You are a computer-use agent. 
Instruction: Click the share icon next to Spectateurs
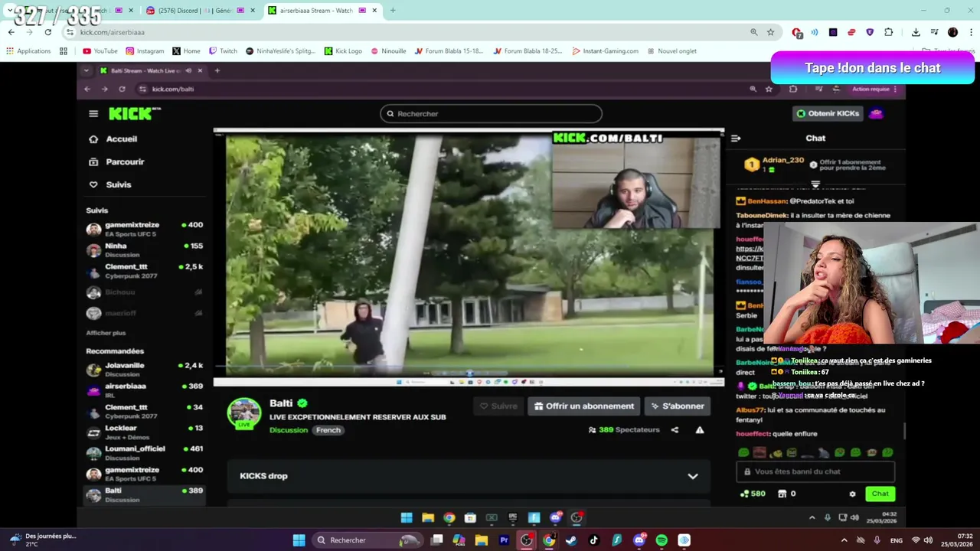[x=675, y=430]
